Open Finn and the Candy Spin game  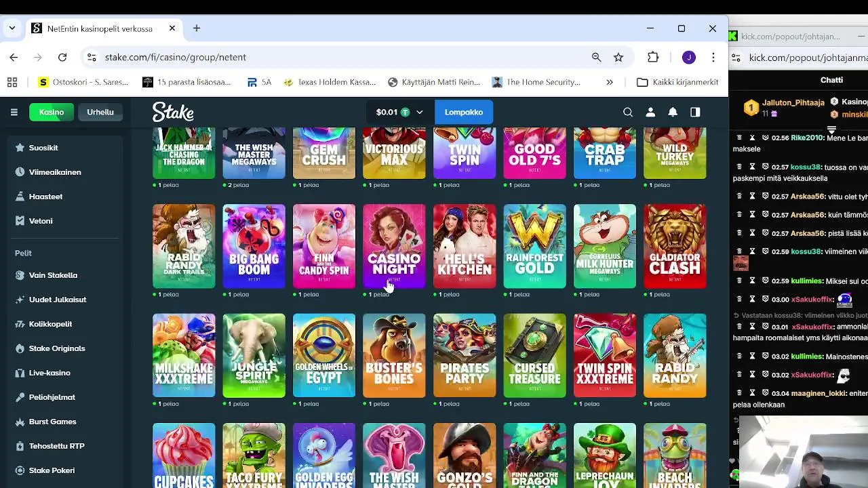tap(324, 246)
